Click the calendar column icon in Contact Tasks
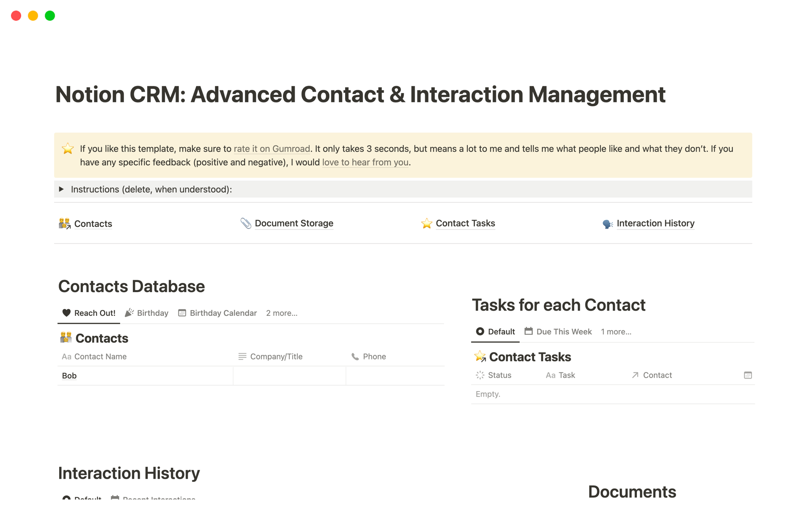Screen dimensions: 812x508 pyautogui.click(x=747, y=375)
